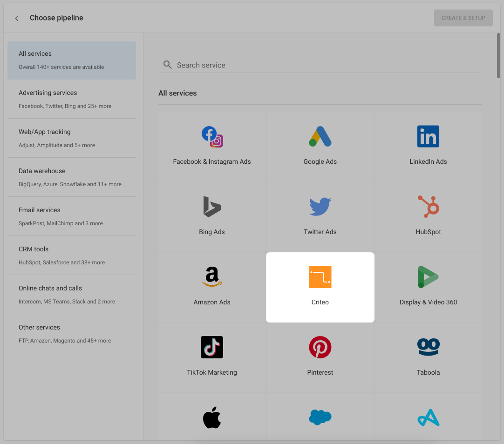Click the vertical scrollbar thumb on the right
Screen dimensions: 504x444
point(498,55)
